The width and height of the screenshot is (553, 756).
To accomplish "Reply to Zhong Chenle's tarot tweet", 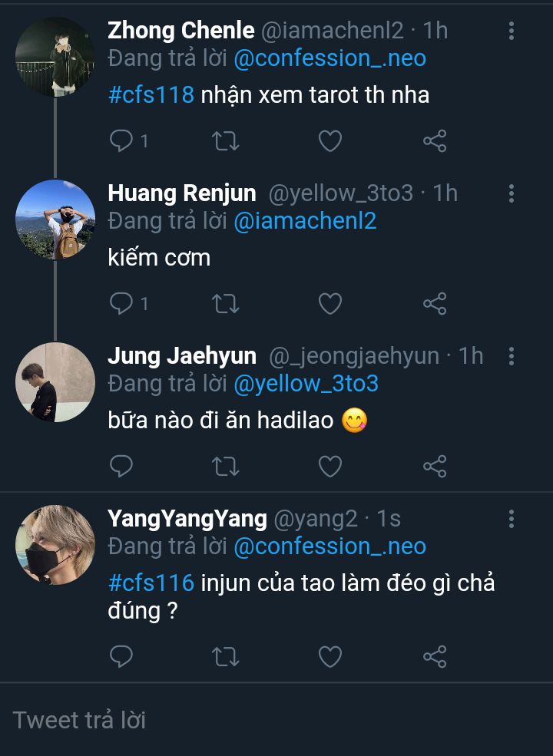I will [121, 141].
